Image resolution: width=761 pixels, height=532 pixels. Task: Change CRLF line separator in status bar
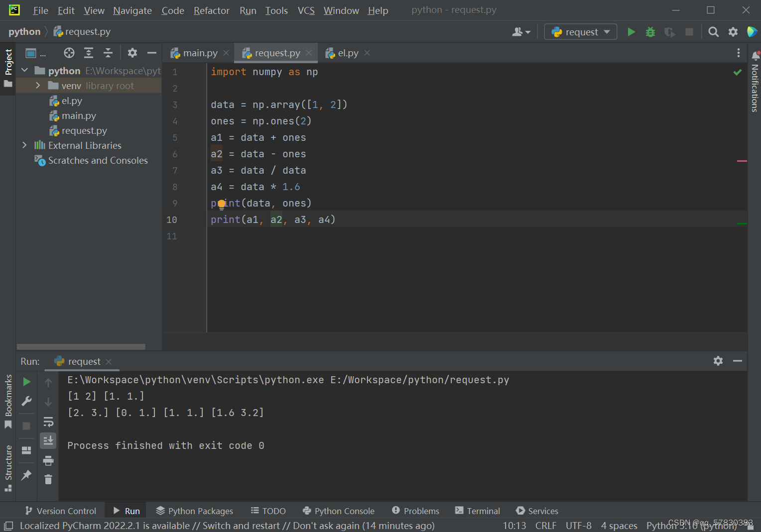pyautogui.click(x=546, y=526)
